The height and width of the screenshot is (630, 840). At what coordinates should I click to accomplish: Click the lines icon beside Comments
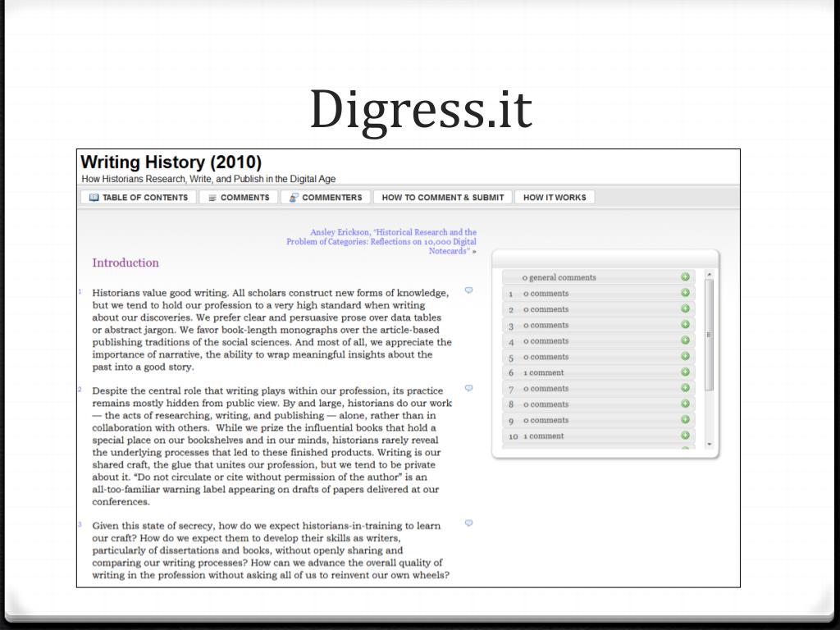(212, 198)
